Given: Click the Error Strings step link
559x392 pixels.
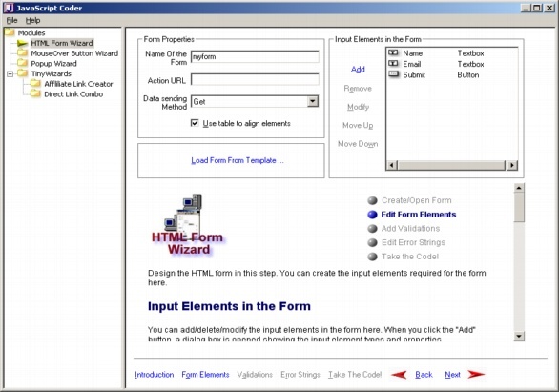Looking at the screenshot, I should 300,375.
